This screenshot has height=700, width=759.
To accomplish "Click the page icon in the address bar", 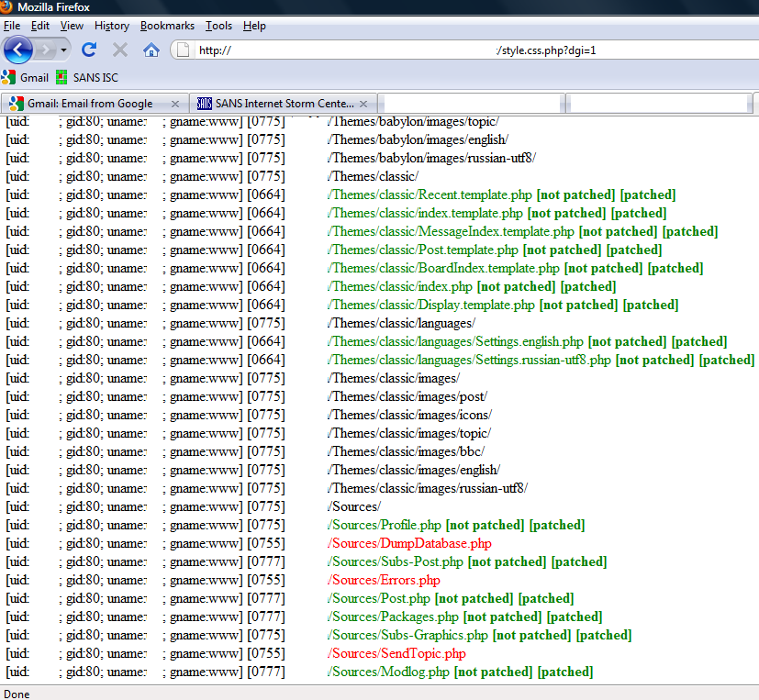I will pyautogui.click(x=184, y=50).
